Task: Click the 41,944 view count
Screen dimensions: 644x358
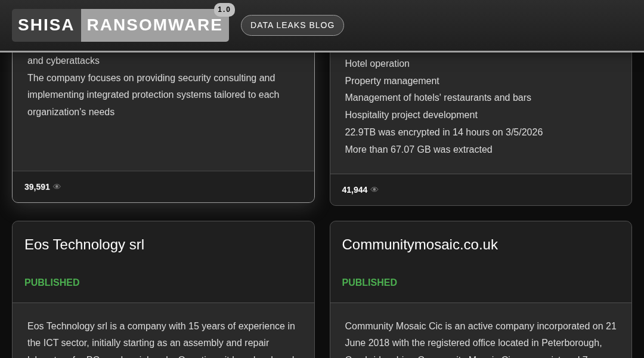Action: coord(354,190)
